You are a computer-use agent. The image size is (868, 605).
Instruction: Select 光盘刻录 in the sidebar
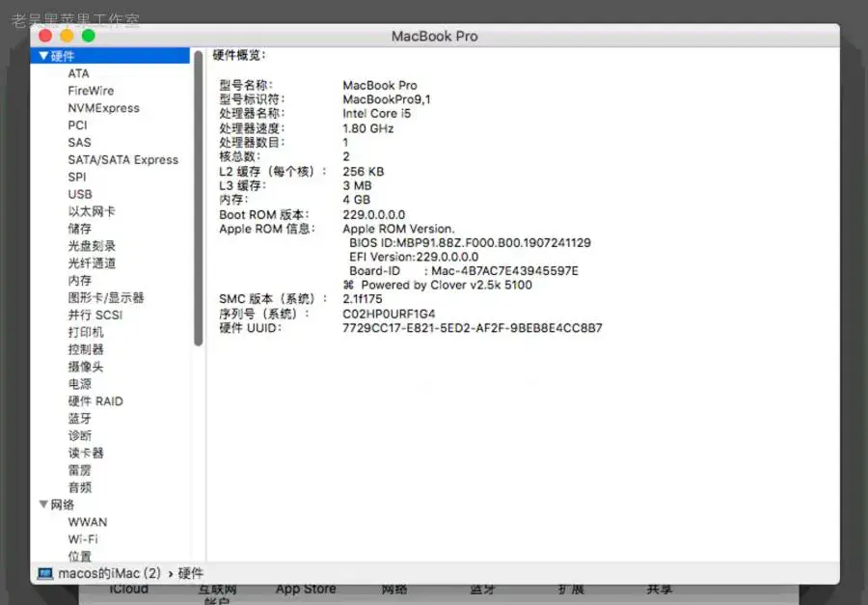92,245
